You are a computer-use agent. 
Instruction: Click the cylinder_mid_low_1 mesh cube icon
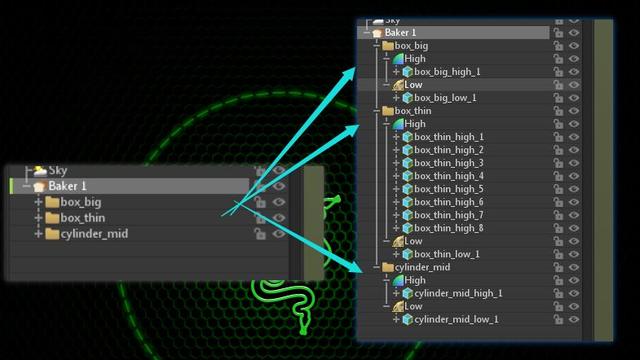click(407, 319)
